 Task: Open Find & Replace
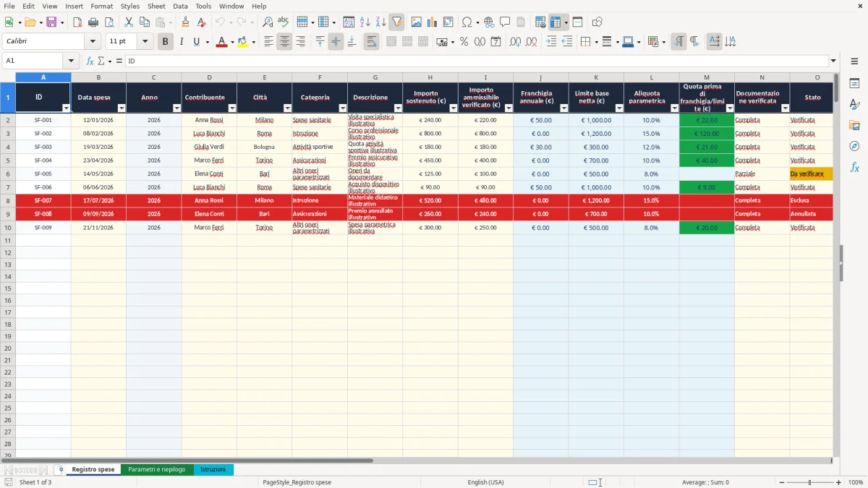tap(268, 22)
